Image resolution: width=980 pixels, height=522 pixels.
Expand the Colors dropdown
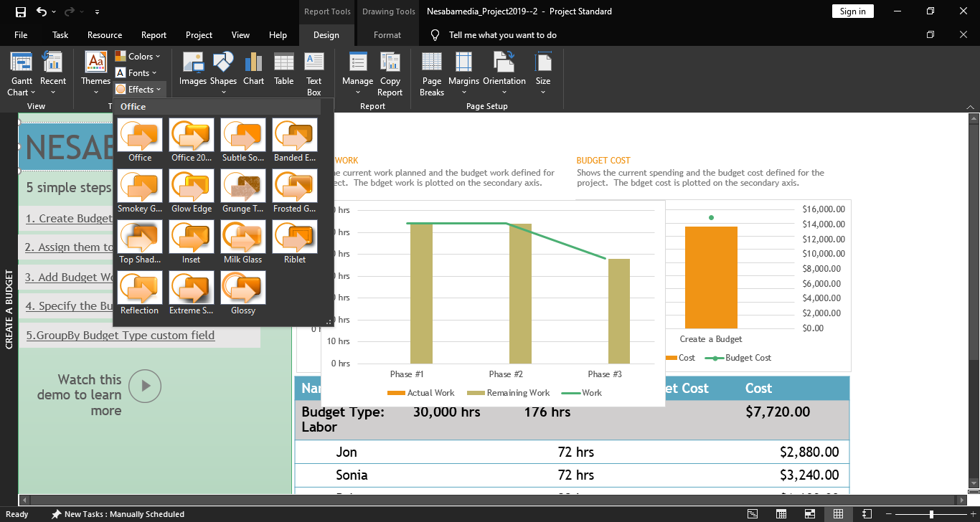[138, 56]
